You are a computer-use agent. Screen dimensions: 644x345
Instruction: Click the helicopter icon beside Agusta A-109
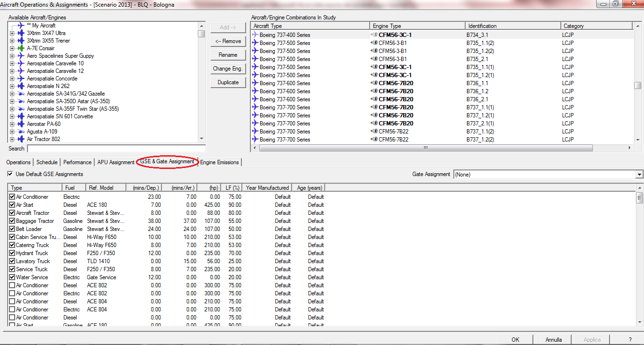[x=20, y=132]
